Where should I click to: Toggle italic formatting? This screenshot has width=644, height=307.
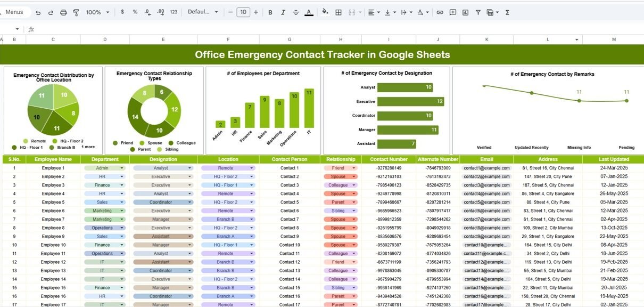tap(283, 12)
